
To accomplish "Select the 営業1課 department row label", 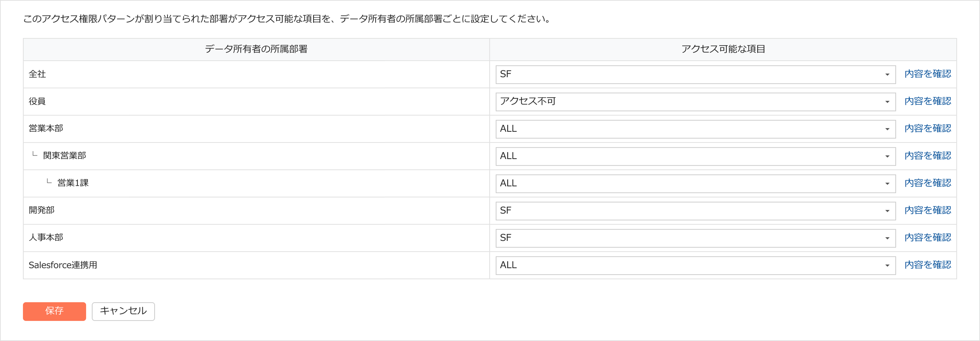I will coord(73,183).
